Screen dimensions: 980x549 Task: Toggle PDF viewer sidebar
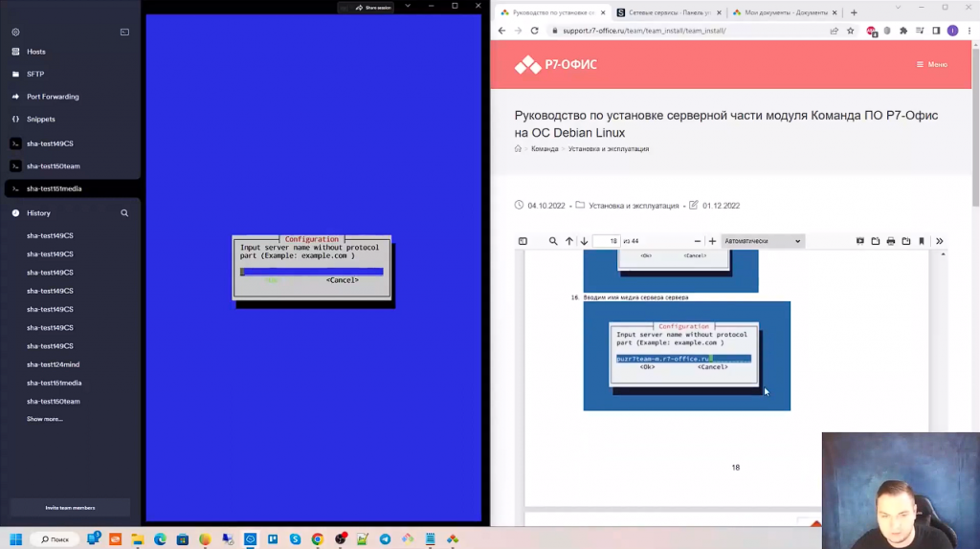[x=523, y=241]
